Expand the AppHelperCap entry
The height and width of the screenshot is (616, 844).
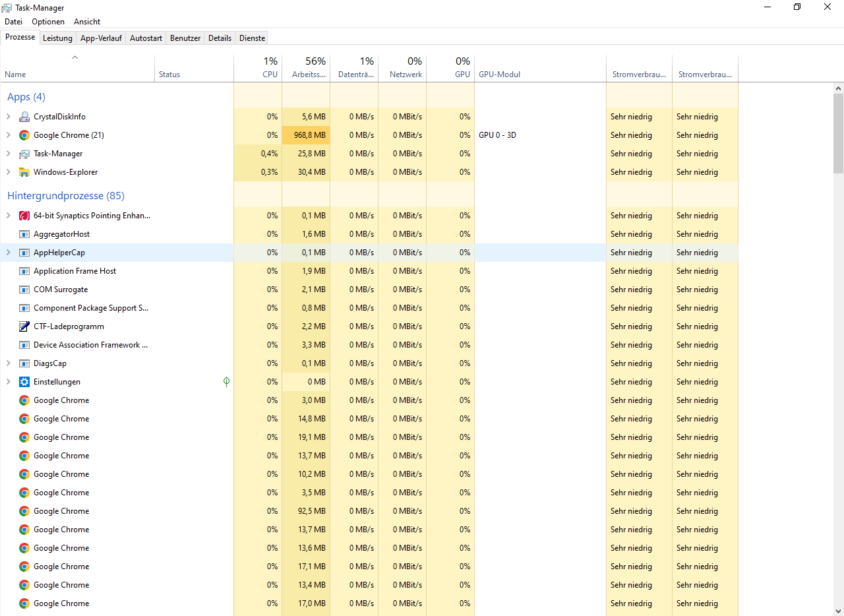point(8,253)
